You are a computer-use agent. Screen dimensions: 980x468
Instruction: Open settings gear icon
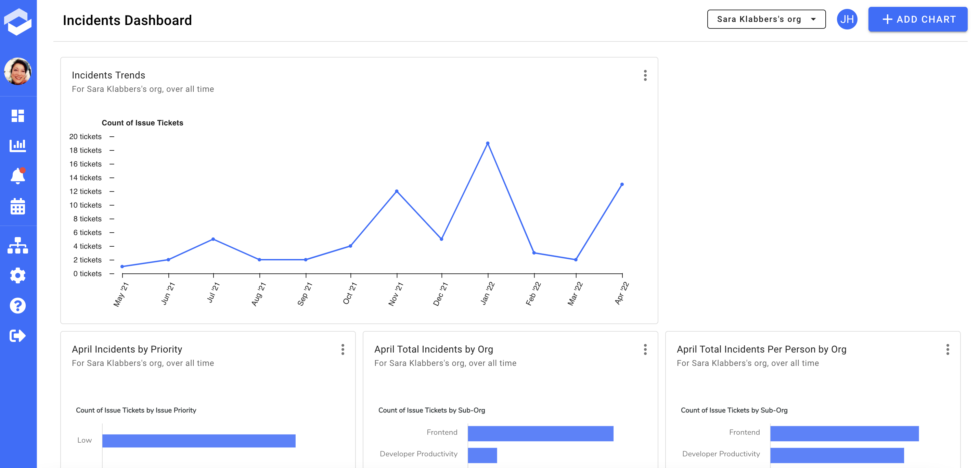tap(17, 275)
